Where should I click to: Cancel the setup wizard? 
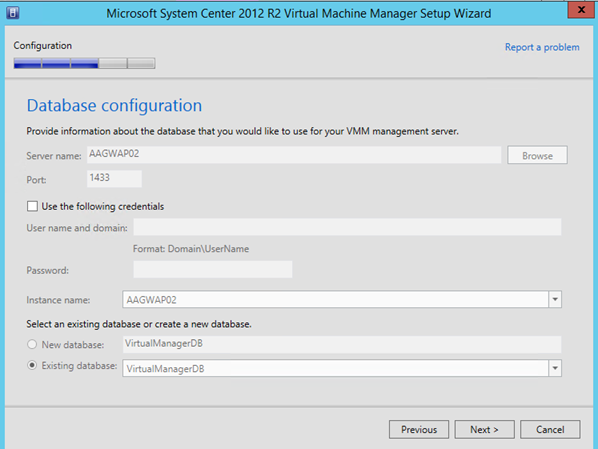point(550,430)
